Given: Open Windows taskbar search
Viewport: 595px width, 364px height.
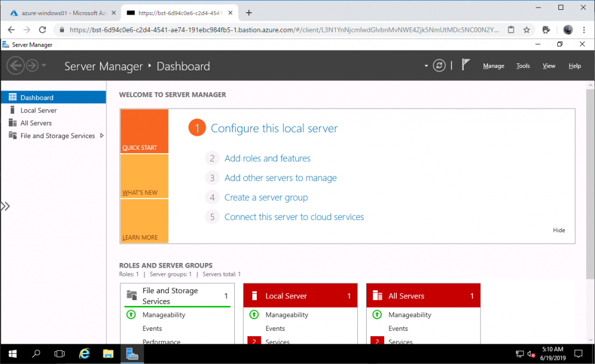Looking at the screenshot, I should 36,354.
